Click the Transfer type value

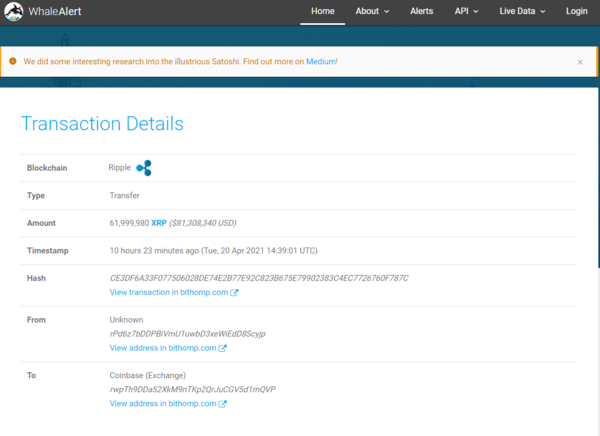(124, 196)
